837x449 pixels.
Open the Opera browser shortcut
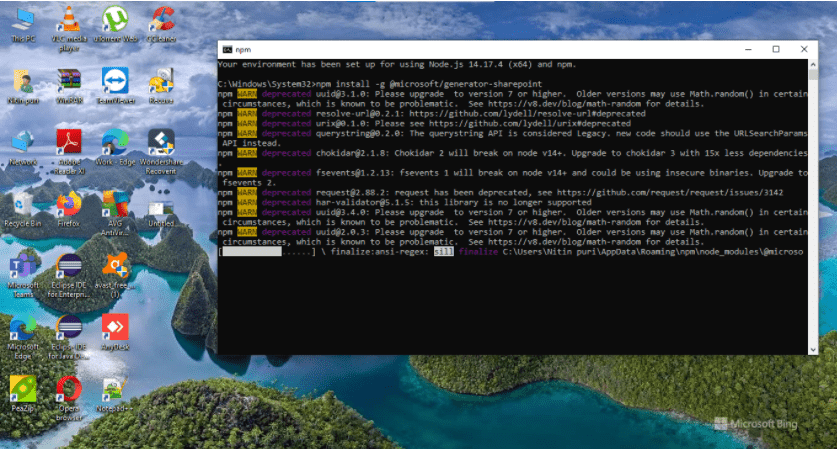click(x=69, y=388)
